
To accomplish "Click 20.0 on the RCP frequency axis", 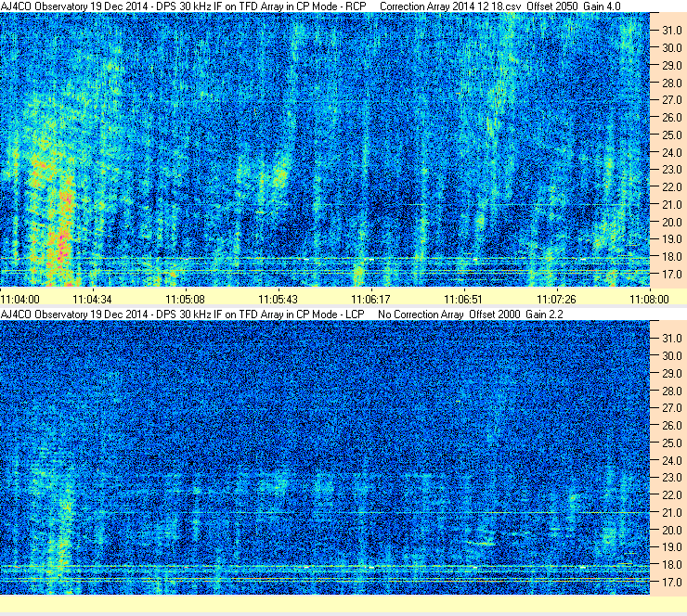I will point(671,222).
